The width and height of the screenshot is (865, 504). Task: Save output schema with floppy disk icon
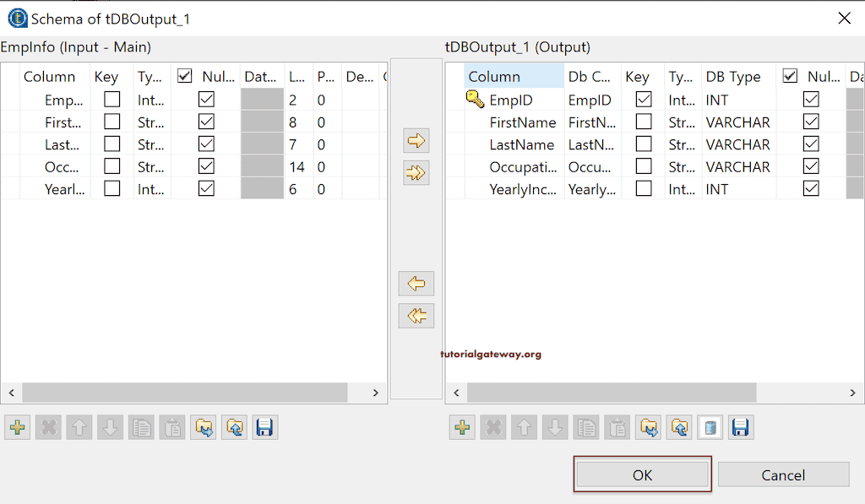[x=740, y=427]
